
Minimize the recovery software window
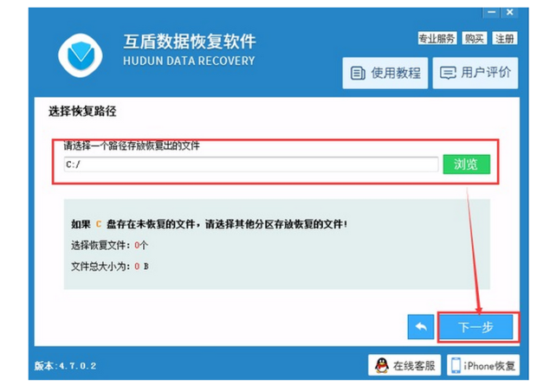tap(491, 12)
